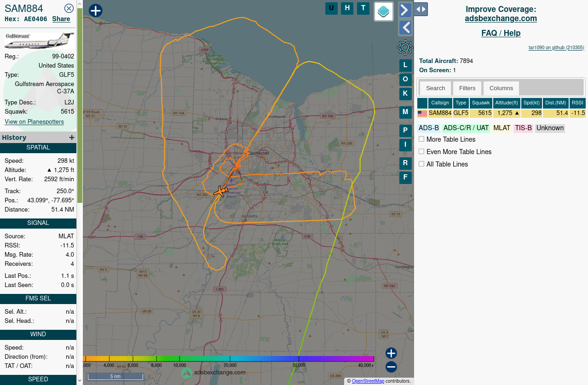Zoom out on the map
588x385 pixels.
coord(391,367)
